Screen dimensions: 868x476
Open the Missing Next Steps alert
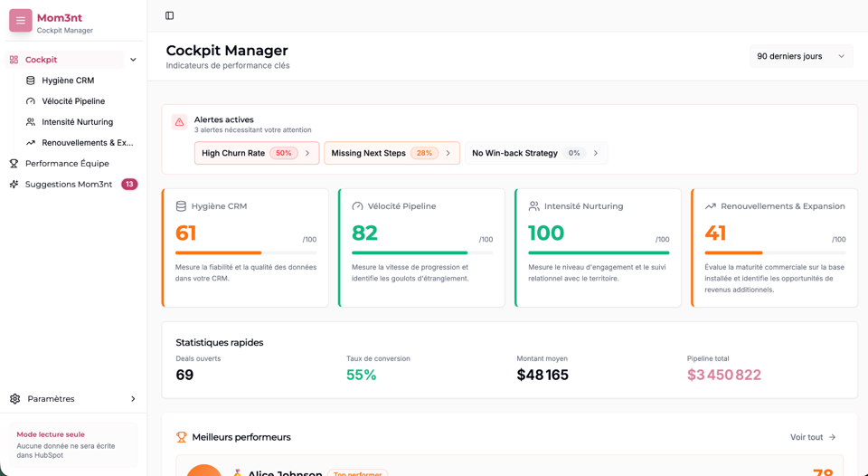pos(391,153)
